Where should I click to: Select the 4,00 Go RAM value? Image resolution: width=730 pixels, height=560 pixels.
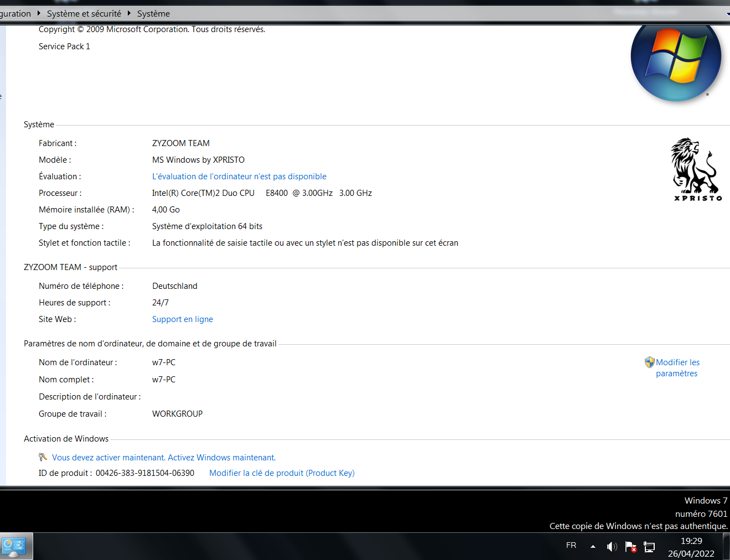click(166, 210)
